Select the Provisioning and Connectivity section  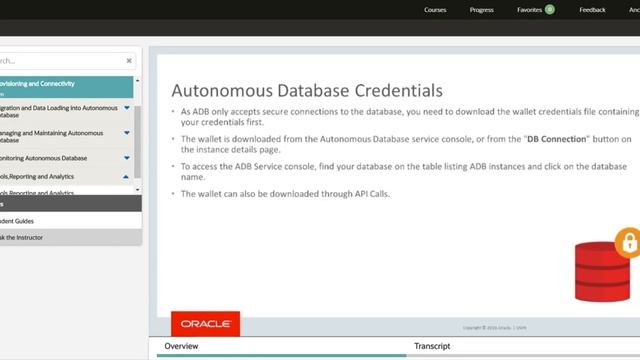click(66, 87)
